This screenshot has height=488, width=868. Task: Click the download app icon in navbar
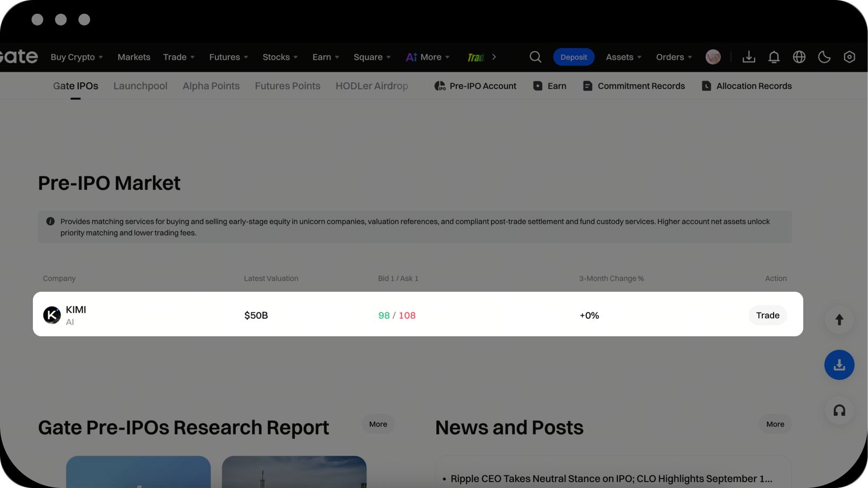click(x=749, y=57)
